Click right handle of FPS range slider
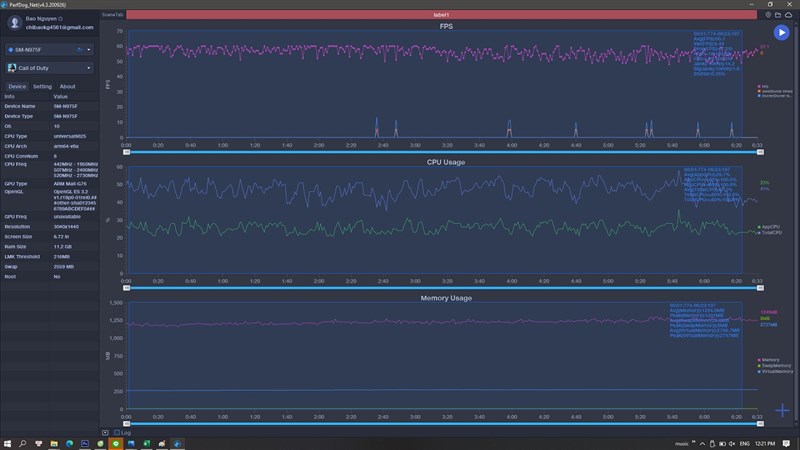Viewport: 800px width, 450px height. 760,152
